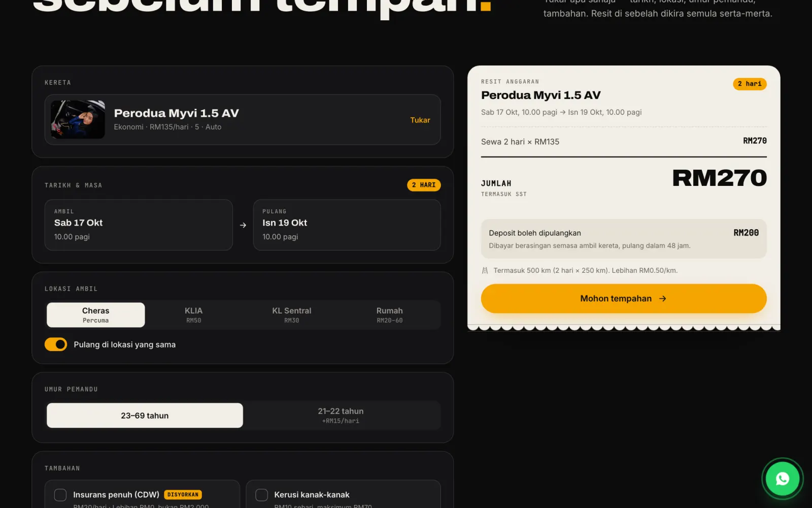Click the 2 HARI badge in Tarikh & Masa
This screenshot has width=812, height=508.
click(x=424, y=185)
